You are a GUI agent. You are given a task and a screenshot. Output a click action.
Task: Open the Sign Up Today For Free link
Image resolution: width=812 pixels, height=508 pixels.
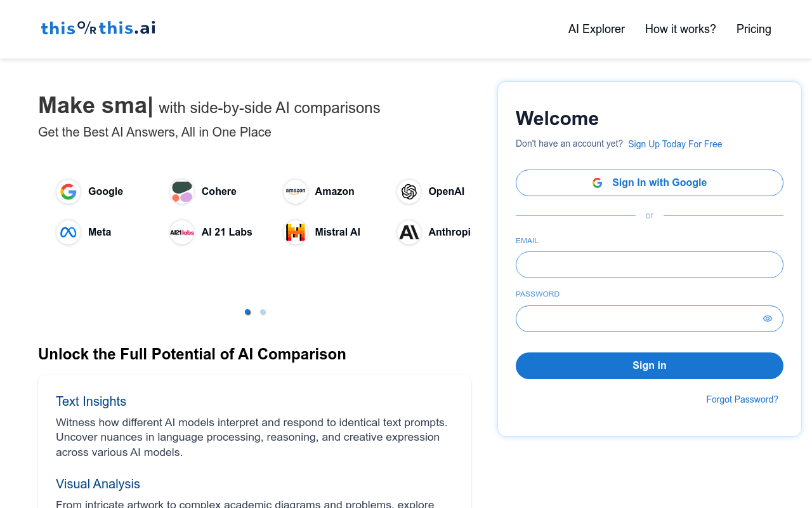(x=675, y=144)
